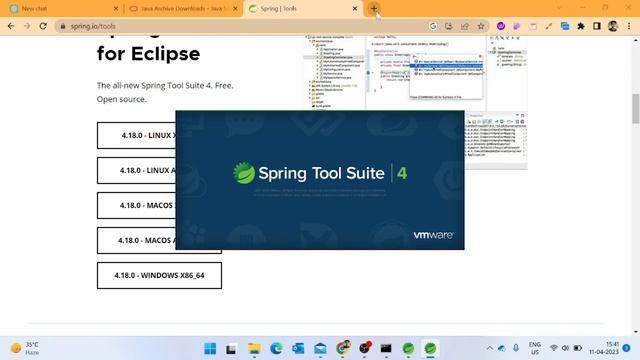The width and height of the screenshot is (640, 360).
Task: Open the weather widget showing 35°C Haze
Action: [25, 348]
